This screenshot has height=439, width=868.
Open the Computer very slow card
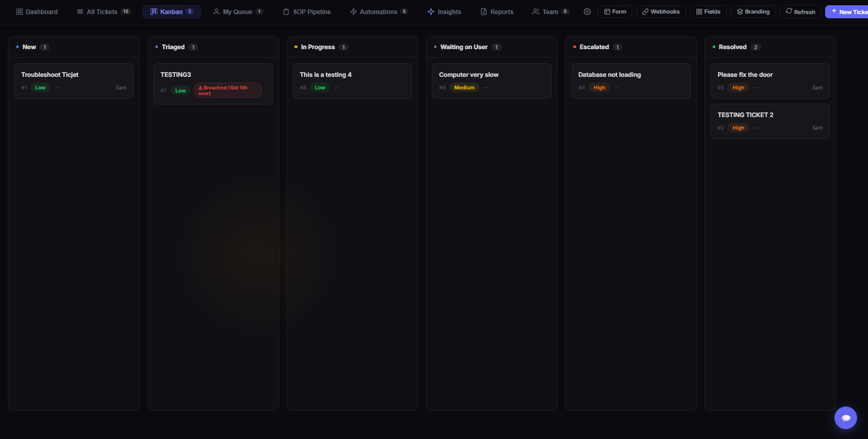click(x=492, y=80)
